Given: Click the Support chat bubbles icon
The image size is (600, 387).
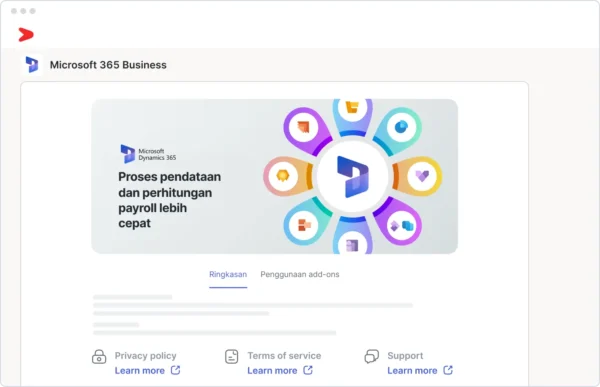Looking at the screenshot, I should [x=372, y=356].
